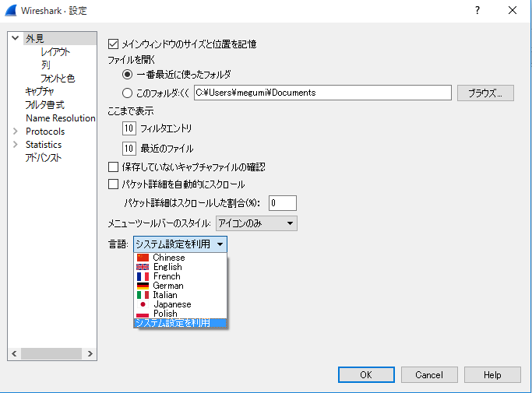Click the Cancel button
The height and width of the screenshot is (393, 532).
point(429,374)
